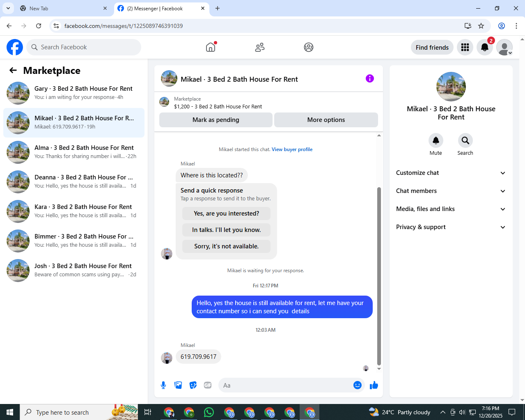The width and height of the screenshot is (525, 420).
Task: Open the $1,200 marketplace listing link
Action: click(218, 106)
